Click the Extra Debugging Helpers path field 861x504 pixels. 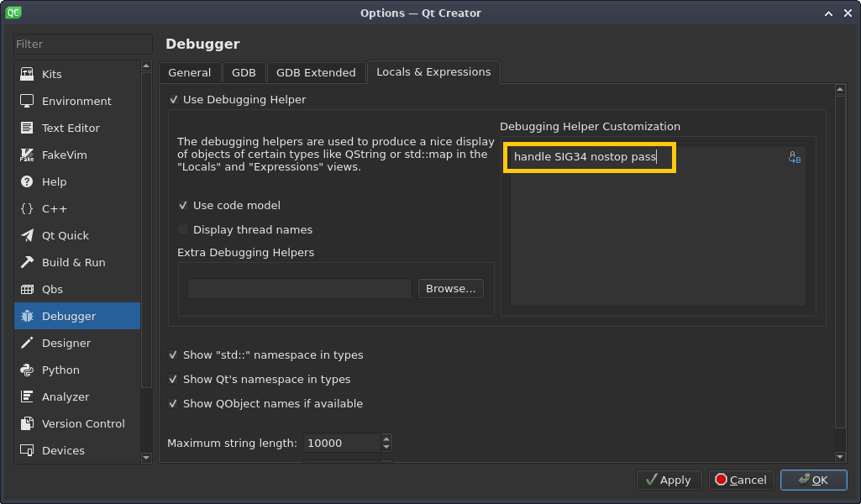click(x=299, y=289)
